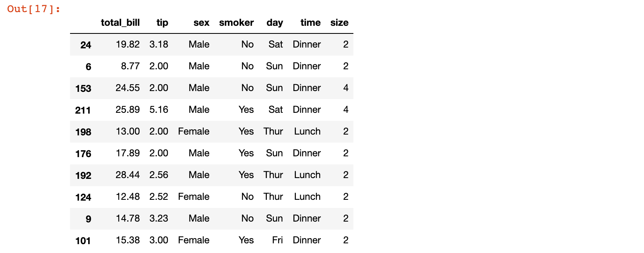Select Lunch cell in row 124

tap(307, 197)
